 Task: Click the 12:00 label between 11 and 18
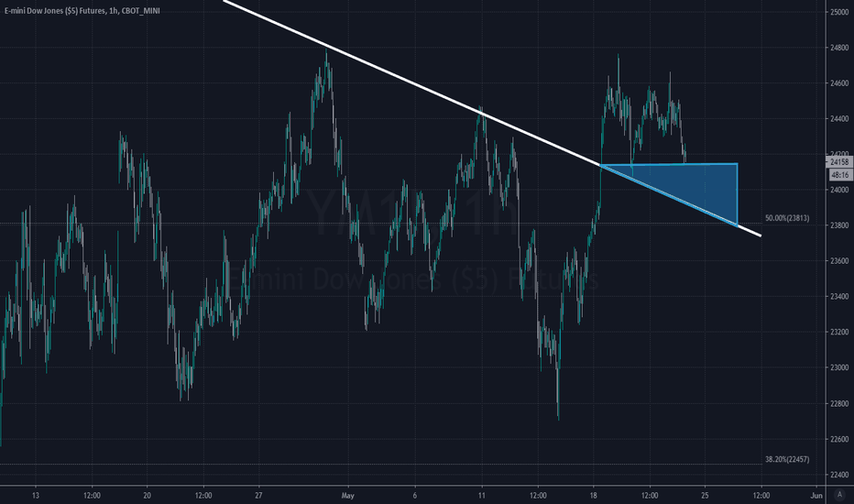click(x=538, y=495)
